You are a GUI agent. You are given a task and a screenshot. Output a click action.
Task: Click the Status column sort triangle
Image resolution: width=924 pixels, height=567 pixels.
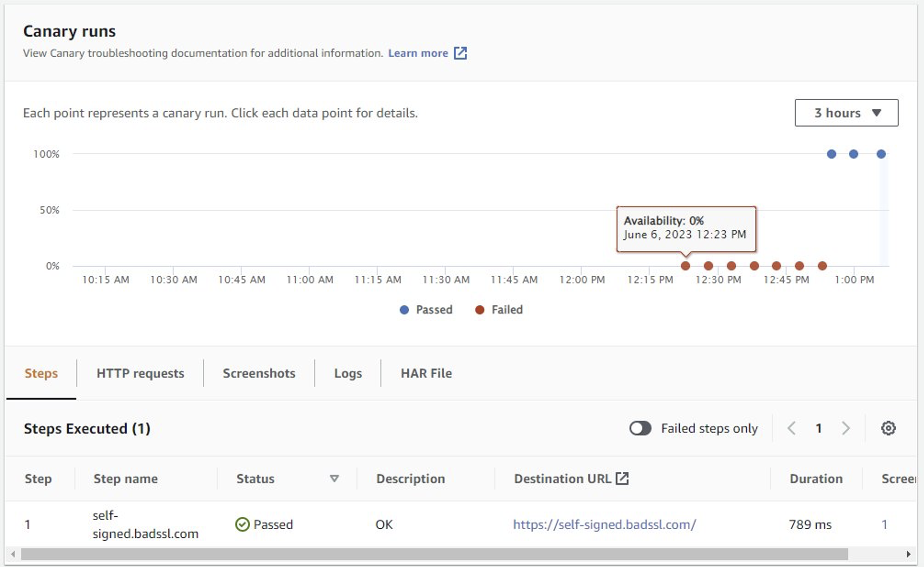point(334,479)
